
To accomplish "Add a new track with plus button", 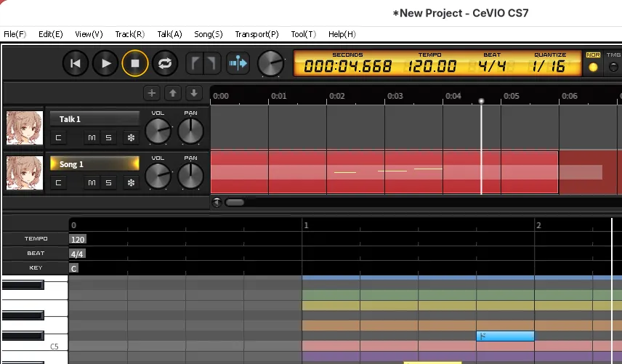I will (152, 93).
